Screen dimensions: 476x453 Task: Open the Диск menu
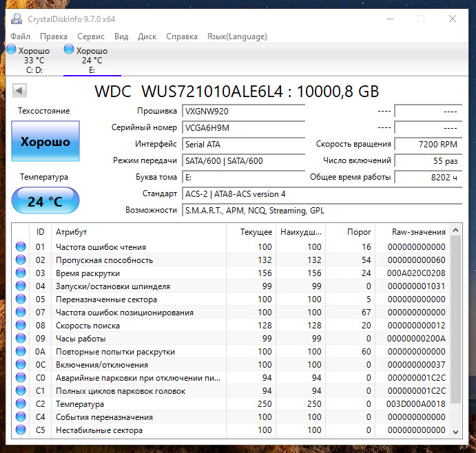(x=147, y=36)
